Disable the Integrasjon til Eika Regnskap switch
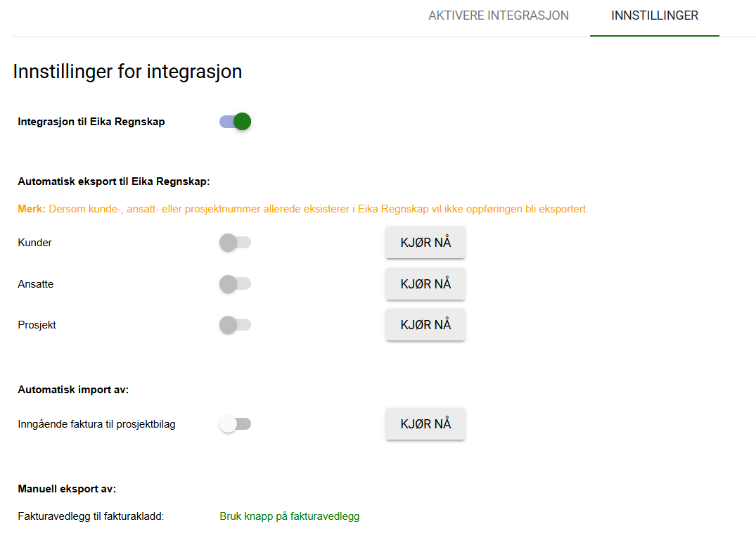Image resolution: width=756 pixels, height=536 pixels. 236,122
